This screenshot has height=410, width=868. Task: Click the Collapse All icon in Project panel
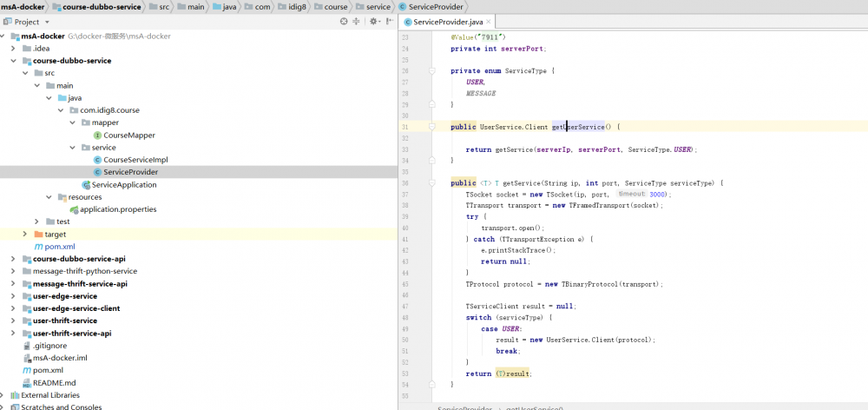click(x=357, y=21)
